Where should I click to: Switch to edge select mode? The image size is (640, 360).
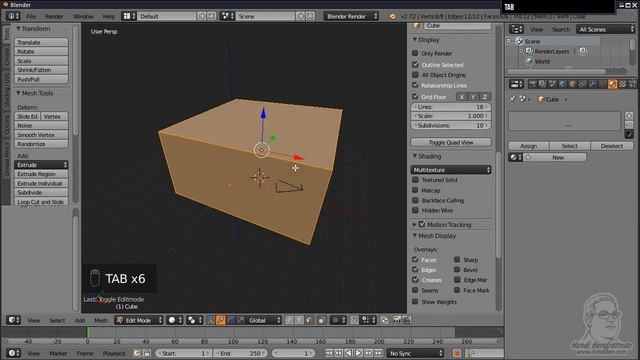299,320
